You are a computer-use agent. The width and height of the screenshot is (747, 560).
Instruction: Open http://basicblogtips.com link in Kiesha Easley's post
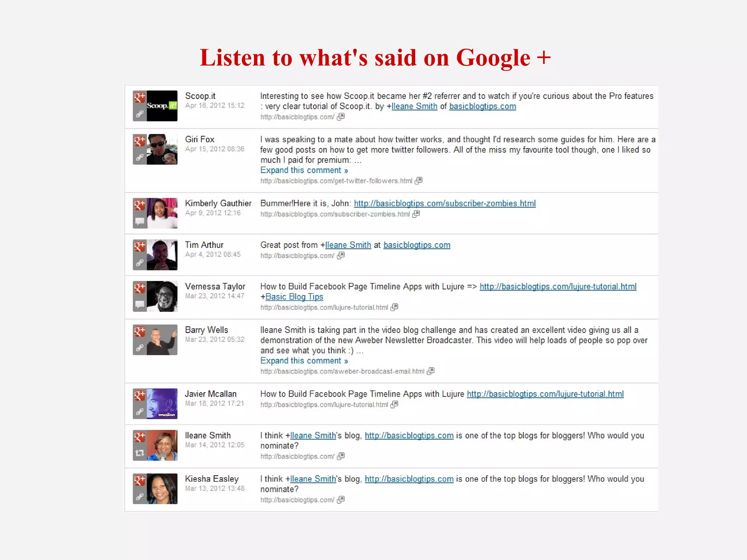pos(409,479)
